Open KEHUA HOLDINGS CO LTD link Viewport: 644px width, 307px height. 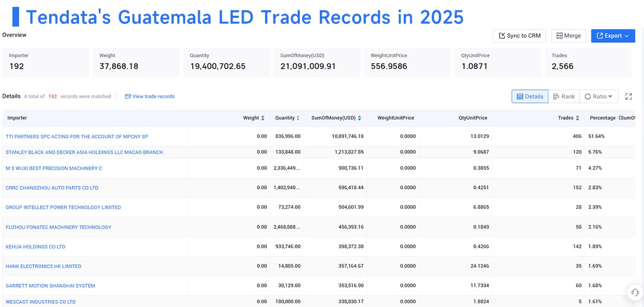35,247
